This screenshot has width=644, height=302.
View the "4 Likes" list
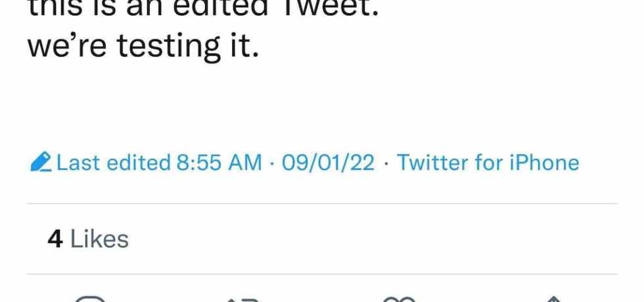(88, 239)
